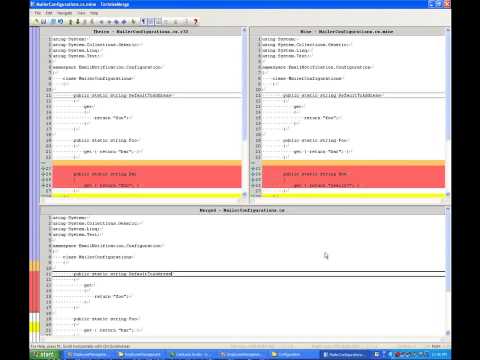The height and width of the screenshot is (360, 480).
Task: Click Theirs pane vertical scrollbar
Action: (244, 112)
